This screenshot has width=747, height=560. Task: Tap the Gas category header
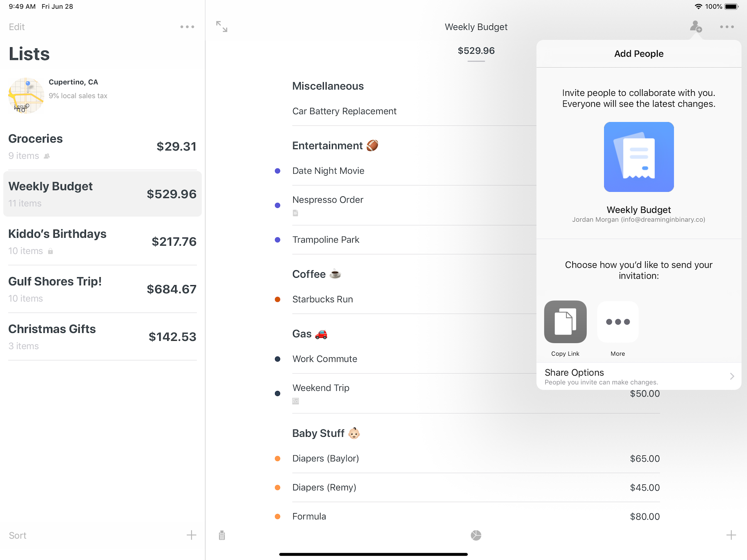tap(310, 334)
